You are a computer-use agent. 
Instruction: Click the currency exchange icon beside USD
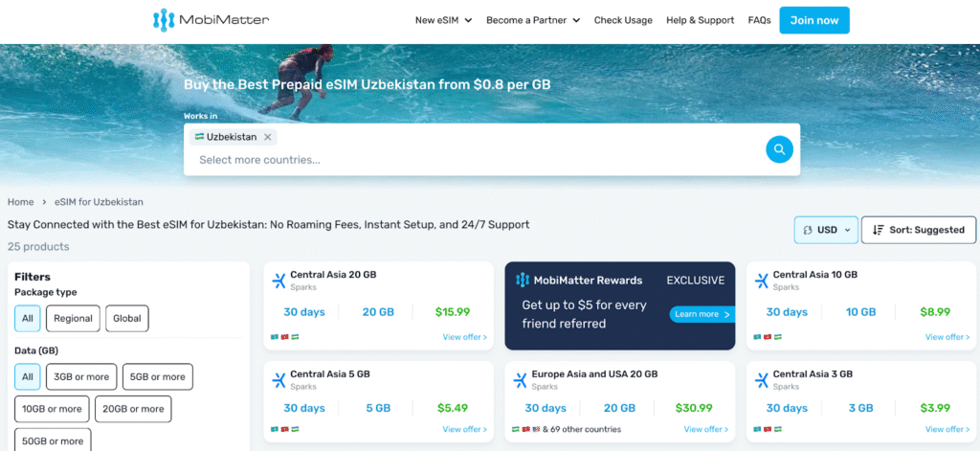click(x=808, y=230)
